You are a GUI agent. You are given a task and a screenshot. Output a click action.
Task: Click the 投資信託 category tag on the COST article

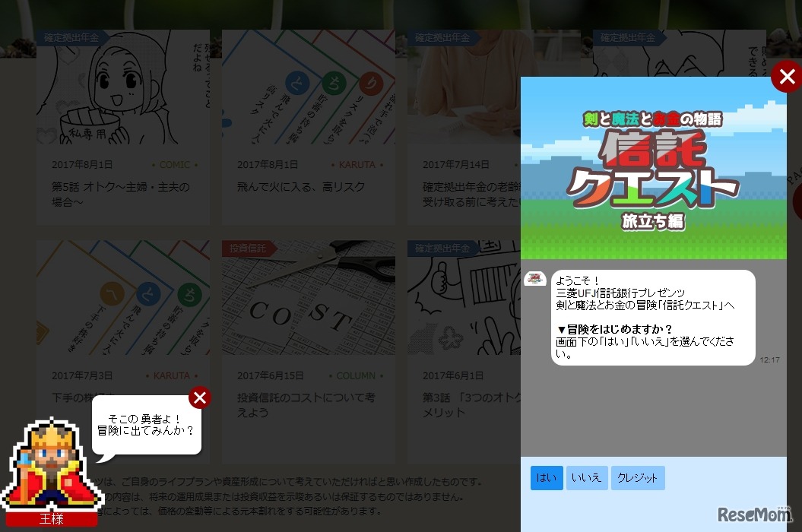[x=247, y=249]
